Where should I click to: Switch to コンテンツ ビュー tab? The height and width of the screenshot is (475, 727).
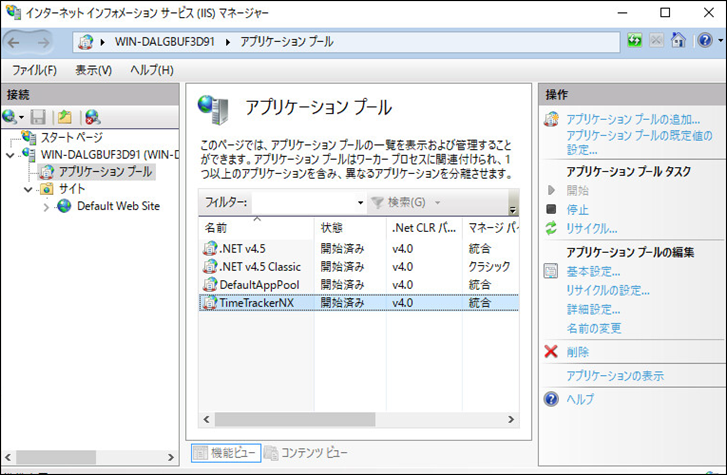point(306,453)
